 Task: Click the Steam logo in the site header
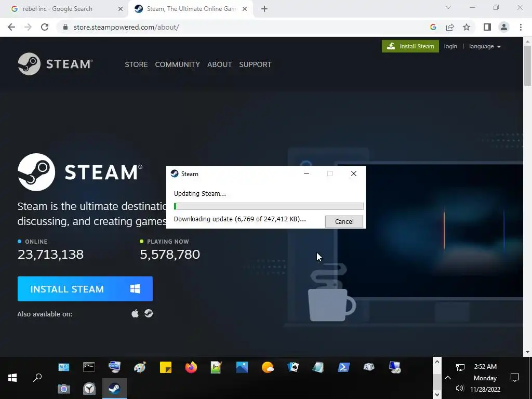pos(55,64)
